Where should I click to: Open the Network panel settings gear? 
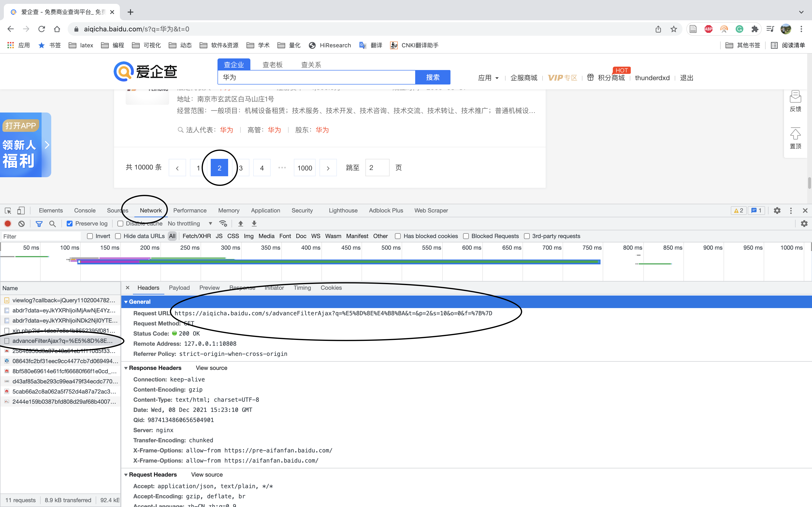point(804,223)
